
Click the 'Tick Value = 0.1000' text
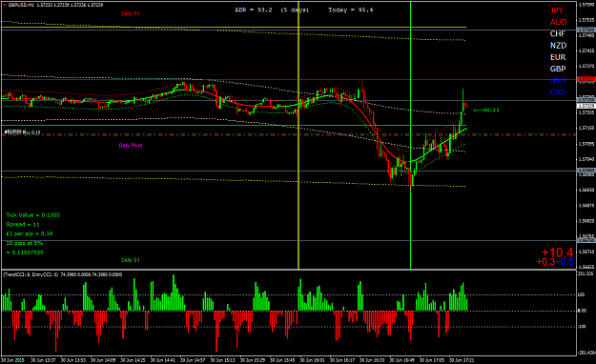(32, 215)
